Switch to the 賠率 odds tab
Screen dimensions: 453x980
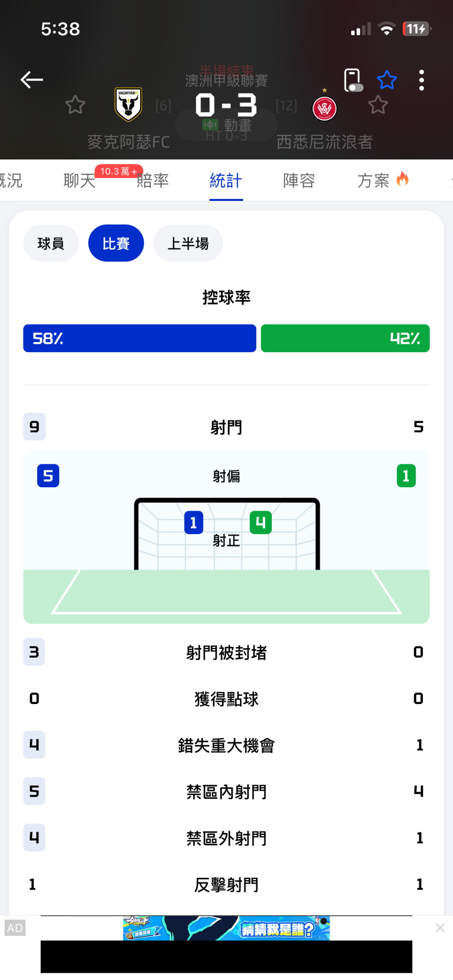(x=153, y=181)
